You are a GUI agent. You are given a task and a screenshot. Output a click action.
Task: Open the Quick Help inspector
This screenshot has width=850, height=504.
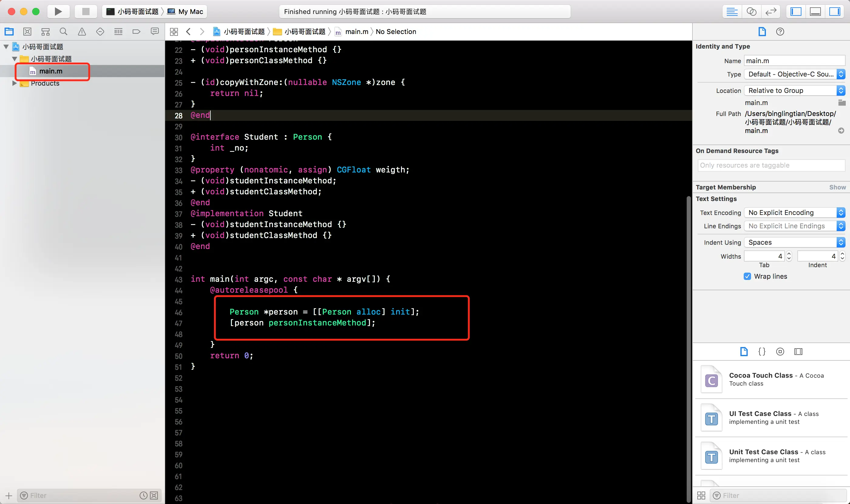(780, 32)
